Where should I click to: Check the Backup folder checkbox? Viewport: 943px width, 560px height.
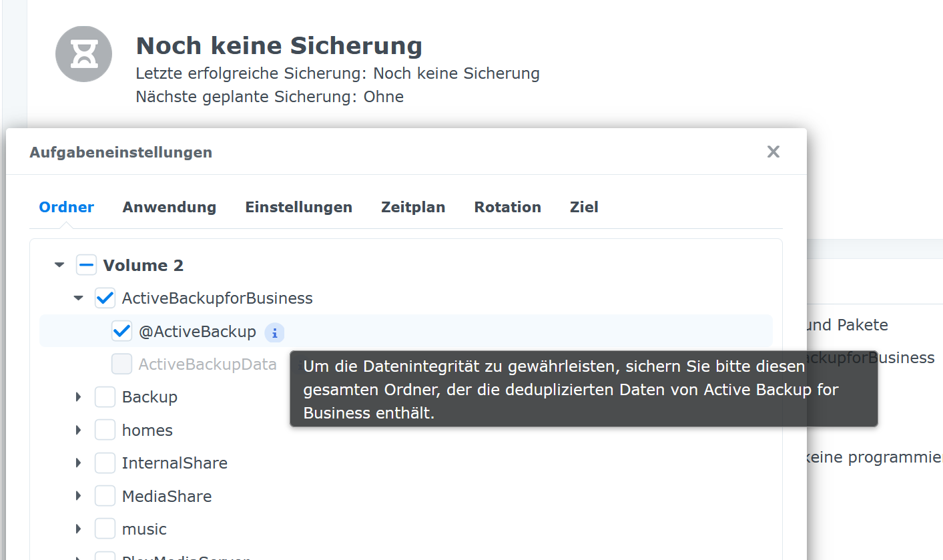coord(105,396)
